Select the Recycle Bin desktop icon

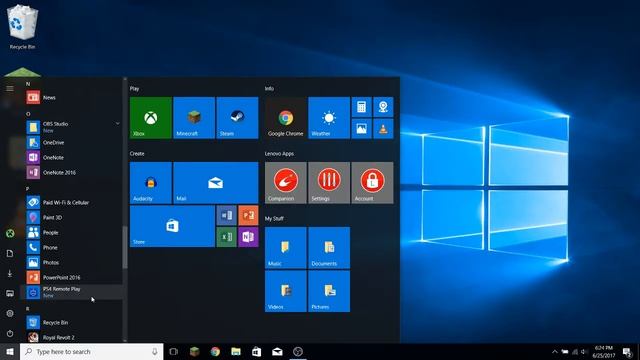22,28
